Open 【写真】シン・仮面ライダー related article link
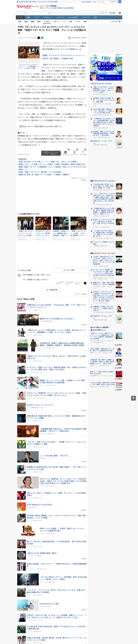138x644 pixels. coord(47,162)
